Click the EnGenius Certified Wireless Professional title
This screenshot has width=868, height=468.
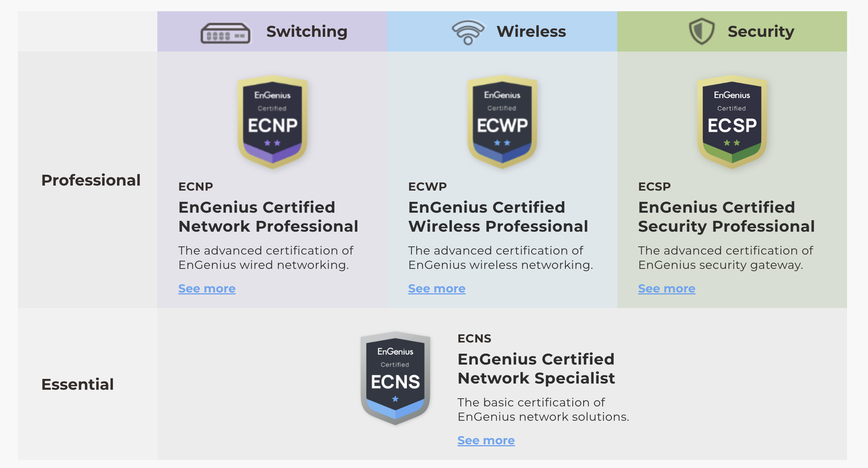point(498,217)
